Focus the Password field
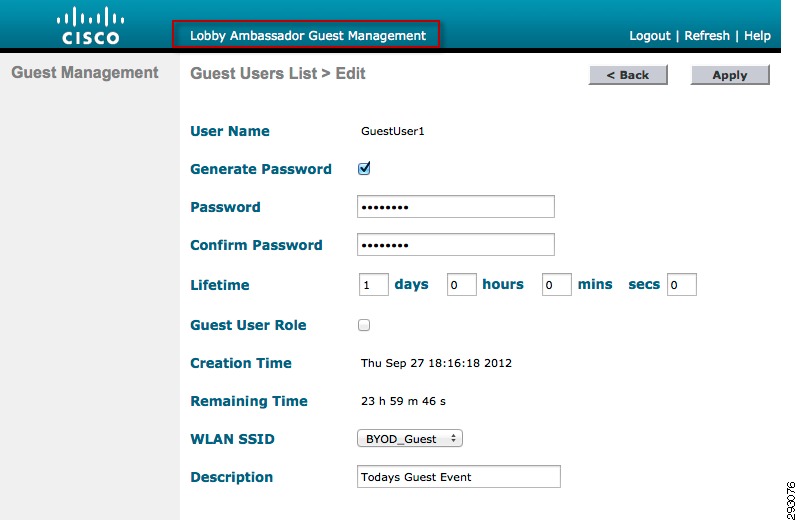 456,207
